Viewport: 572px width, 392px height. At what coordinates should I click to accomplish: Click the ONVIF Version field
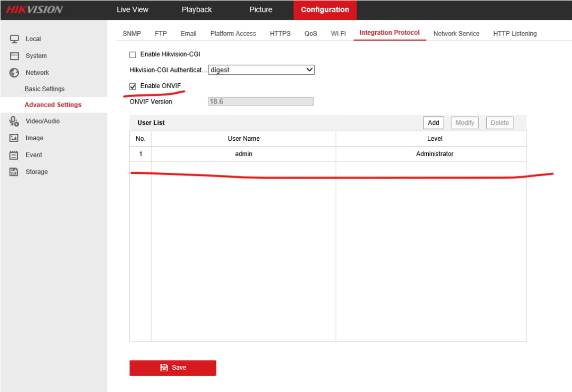(x=261, y=102)
